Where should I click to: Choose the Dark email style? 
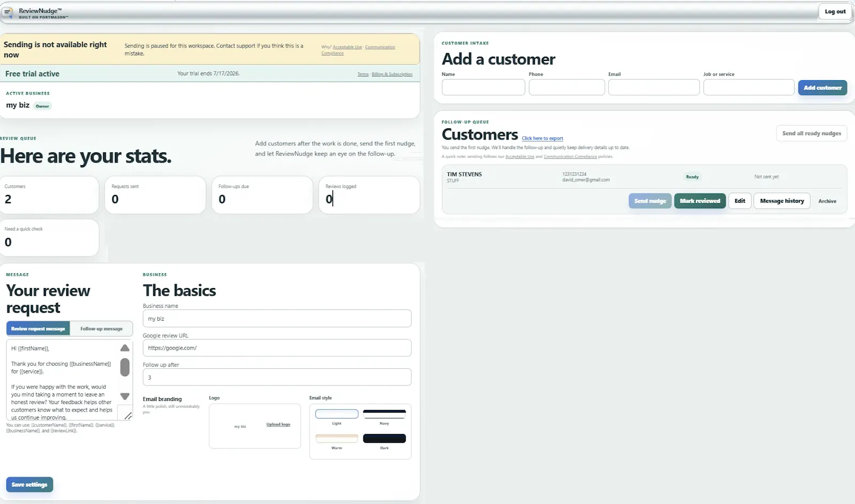tap(384, 438)
